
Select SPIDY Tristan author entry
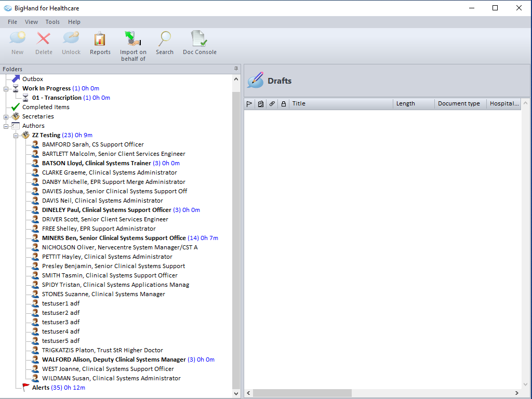(116, 285)
